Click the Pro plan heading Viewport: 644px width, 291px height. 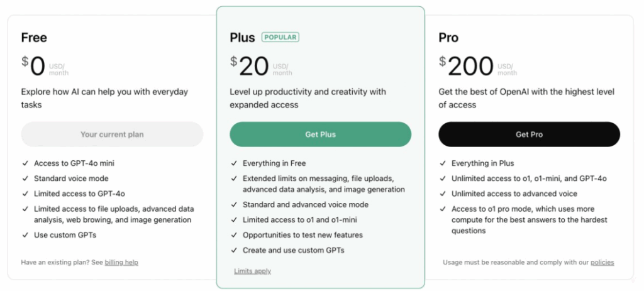coord(448,38)
